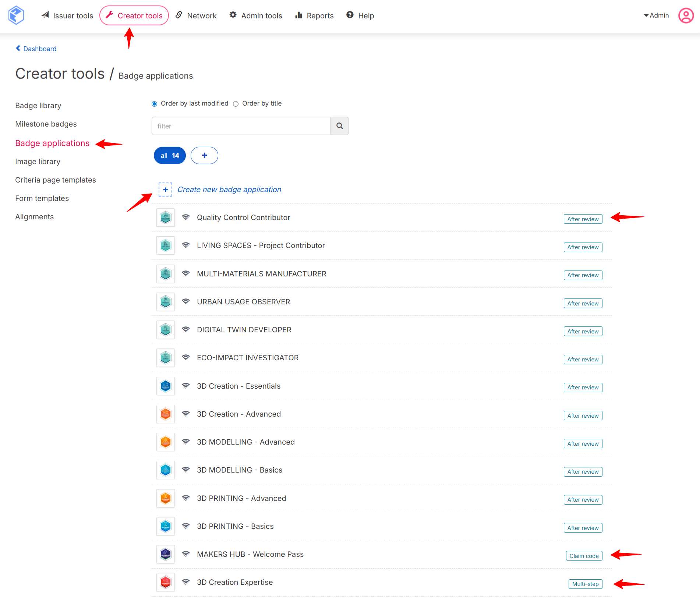Screen dimensions: 700x601
Task: Click the dashed plus icon for new application
Action: [166, 190]
